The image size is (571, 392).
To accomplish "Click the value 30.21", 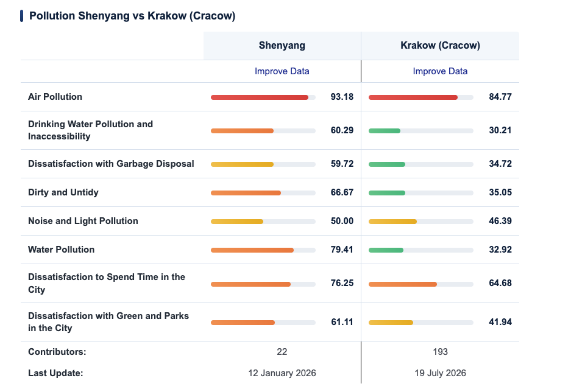I will (500, 130).
